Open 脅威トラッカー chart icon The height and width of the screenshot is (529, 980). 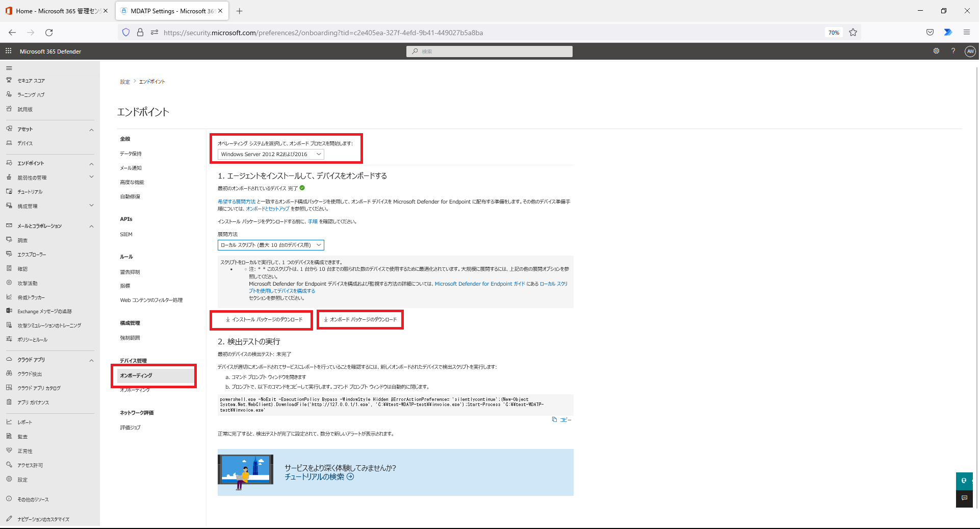[9, 297]
